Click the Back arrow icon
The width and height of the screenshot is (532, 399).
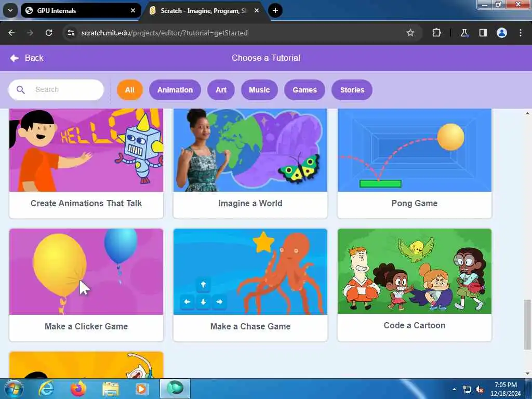[x=14, y=58]
